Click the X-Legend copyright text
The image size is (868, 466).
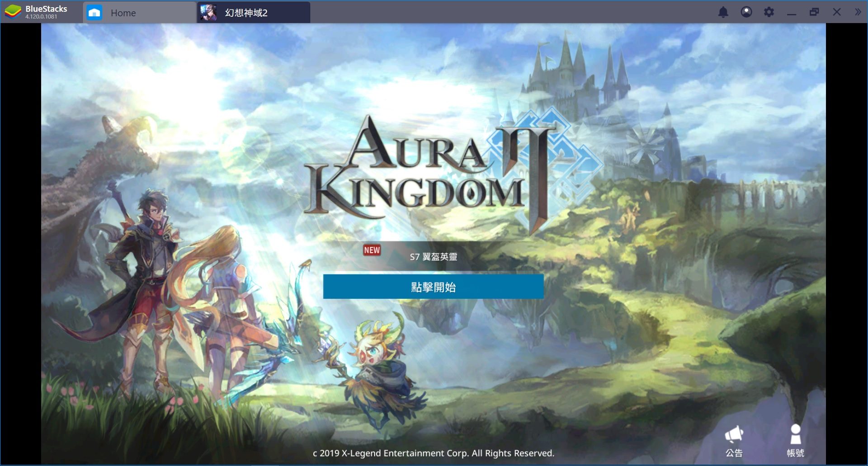(x=433, y=453)
